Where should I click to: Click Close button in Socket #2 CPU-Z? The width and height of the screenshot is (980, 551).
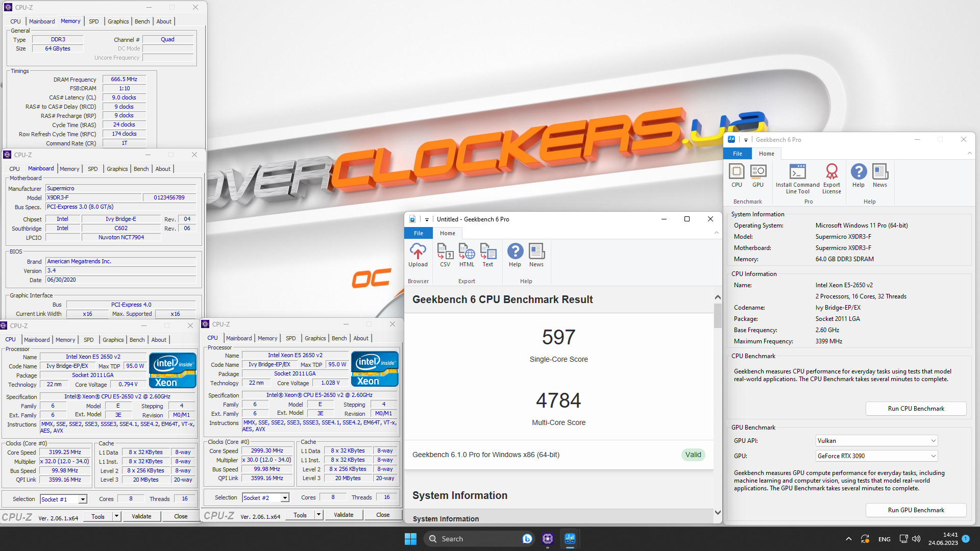(x=383, y=515)
